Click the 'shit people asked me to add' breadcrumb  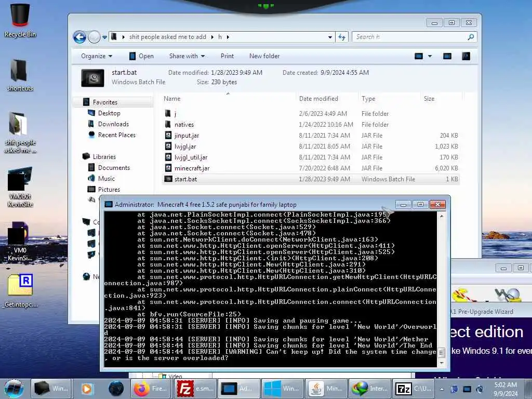click(168, 37)
